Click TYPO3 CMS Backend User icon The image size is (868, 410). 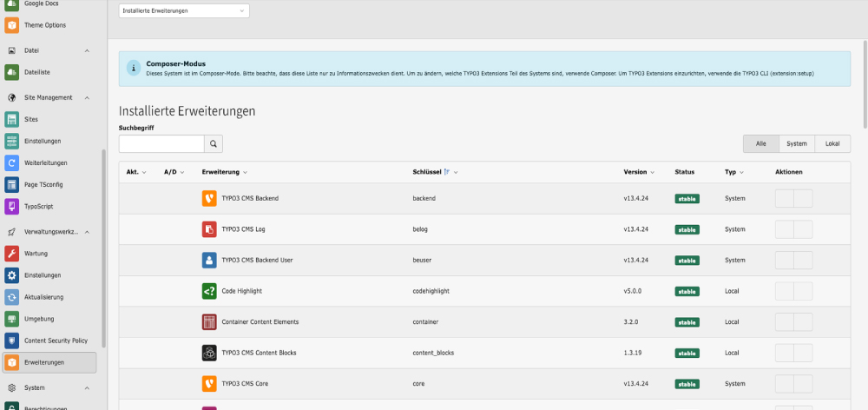pos(209,260)
